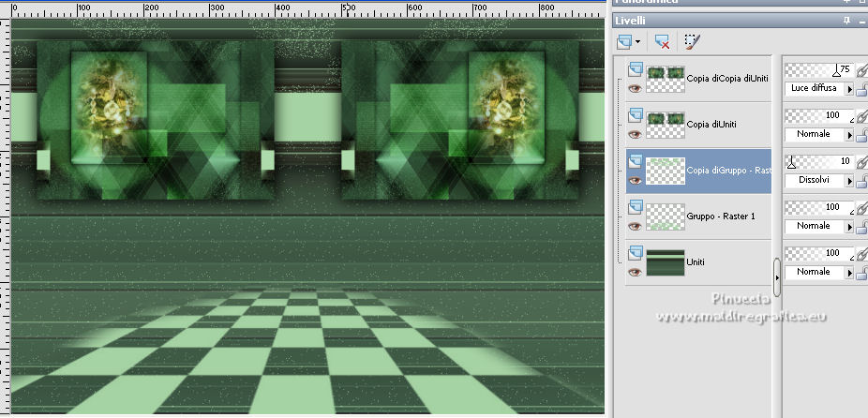
Task: Hide the Copia diGruppo - Raster layer
Action: [635, 180]
